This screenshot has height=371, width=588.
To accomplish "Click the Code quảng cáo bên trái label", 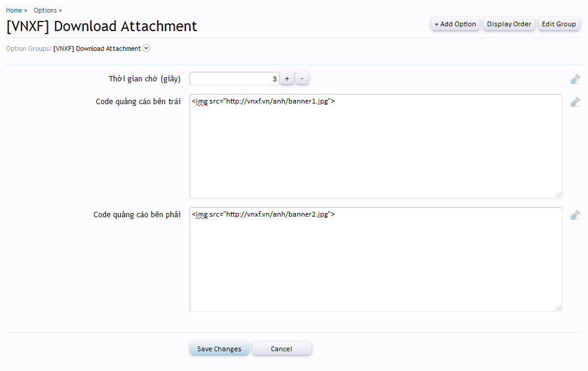I will point(138,102).
